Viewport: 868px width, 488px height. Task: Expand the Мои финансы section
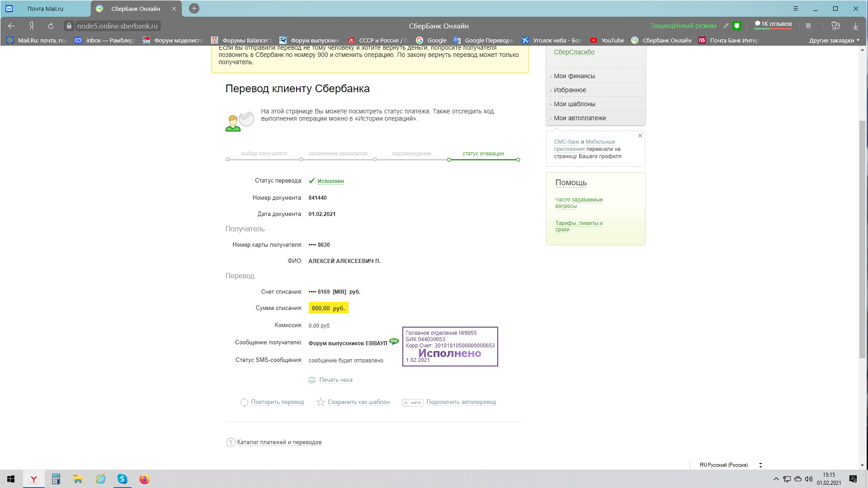click(x=574, y=76)
